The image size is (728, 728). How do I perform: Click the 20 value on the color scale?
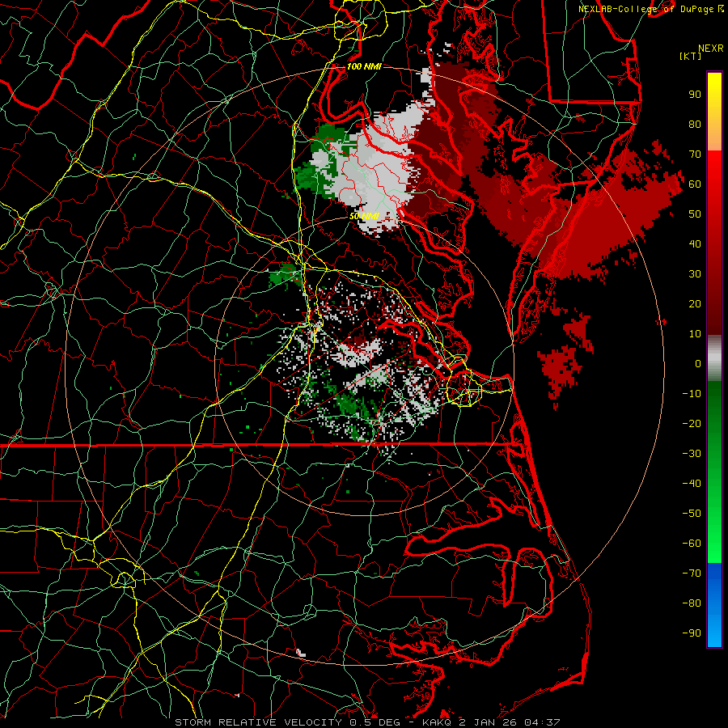695,304
